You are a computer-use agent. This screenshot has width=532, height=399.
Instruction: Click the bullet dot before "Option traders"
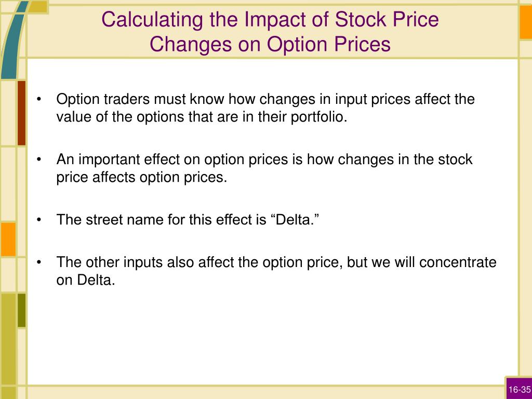point(39,99)
